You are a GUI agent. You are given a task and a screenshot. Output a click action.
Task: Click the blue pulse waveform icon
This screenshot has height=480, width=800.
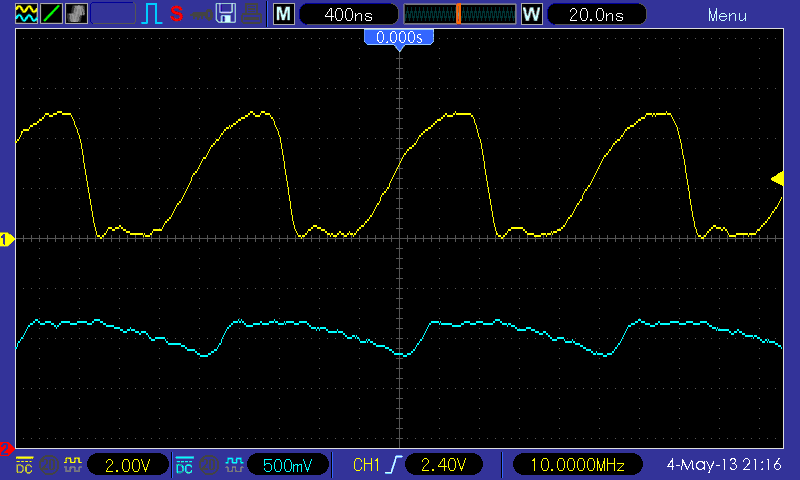pyautogui.click(x=152, y=14)
